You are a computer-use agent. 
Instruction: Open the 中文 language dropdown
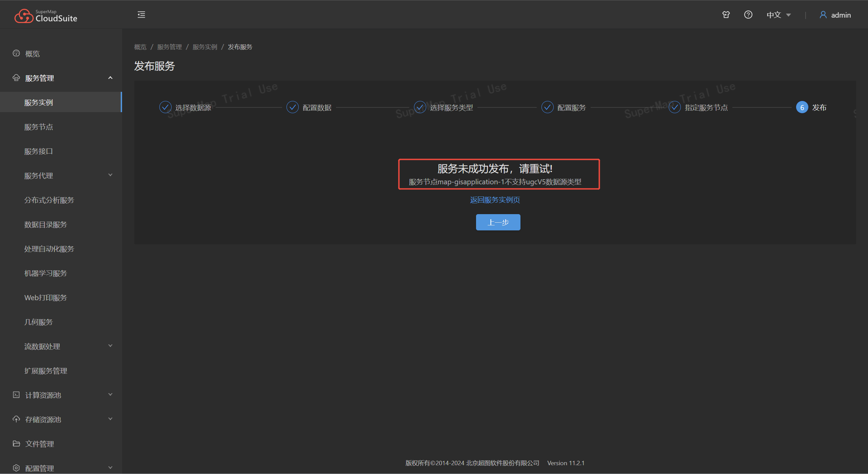pos(778,15)
